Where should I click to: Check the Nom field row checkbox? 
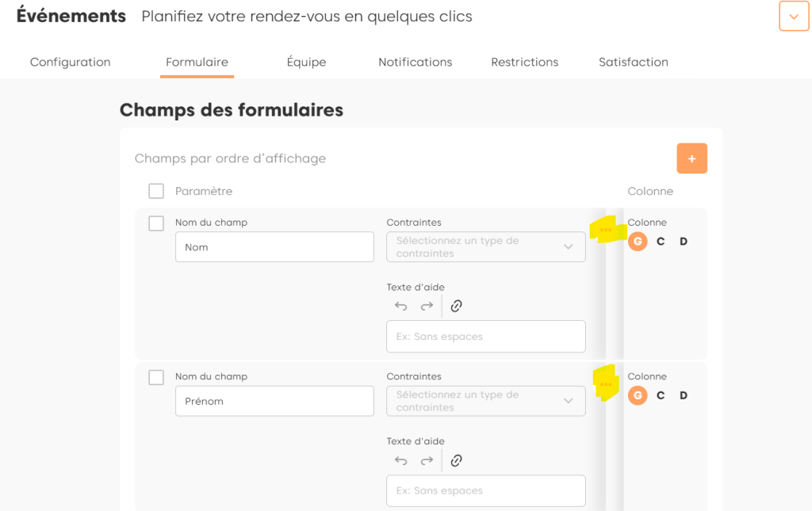click(x=156, y=223)
